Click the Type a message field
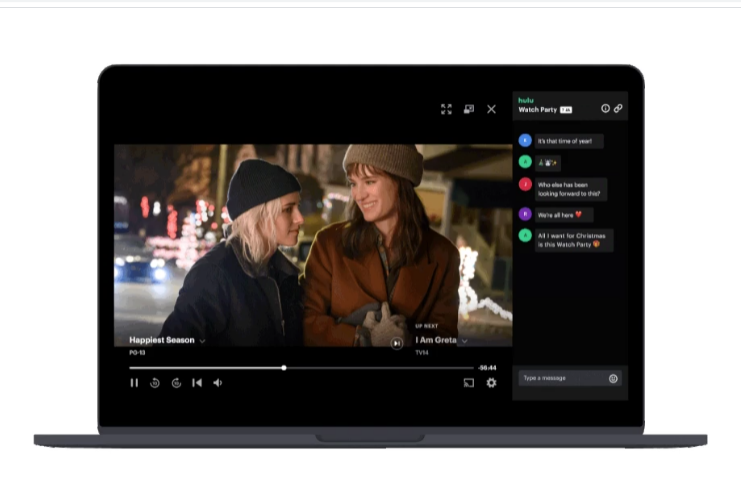 [570, 378]
